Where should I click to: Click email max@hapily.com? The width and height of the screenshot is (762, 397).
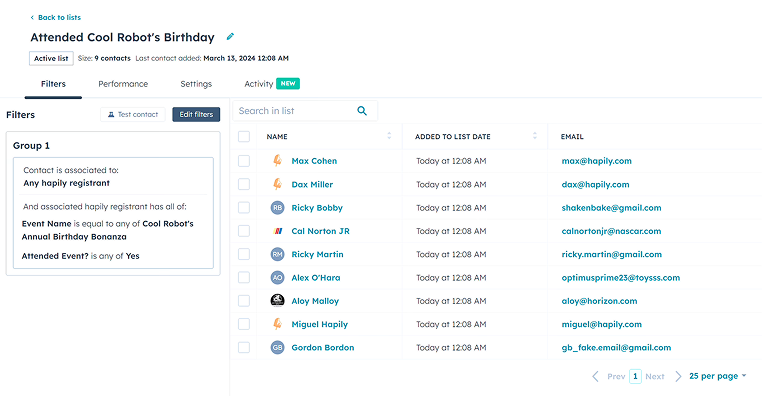coord(596,161)
